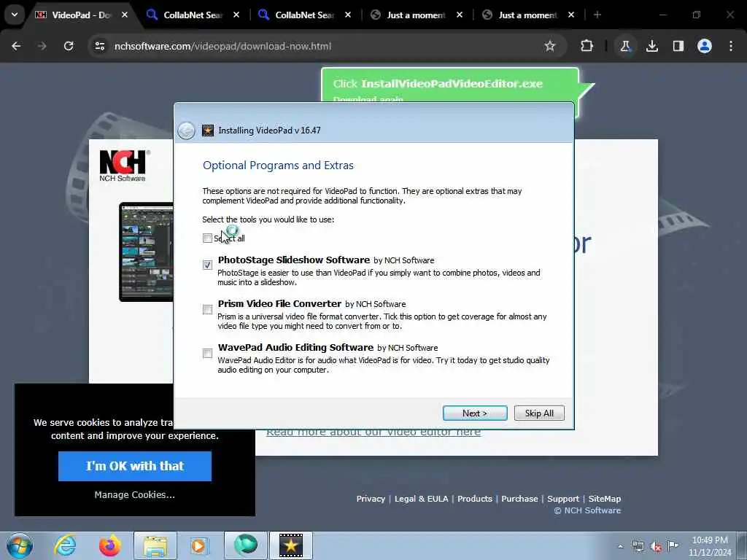Open the taskbar clock showing 10:49 PM

pos(710,546)
